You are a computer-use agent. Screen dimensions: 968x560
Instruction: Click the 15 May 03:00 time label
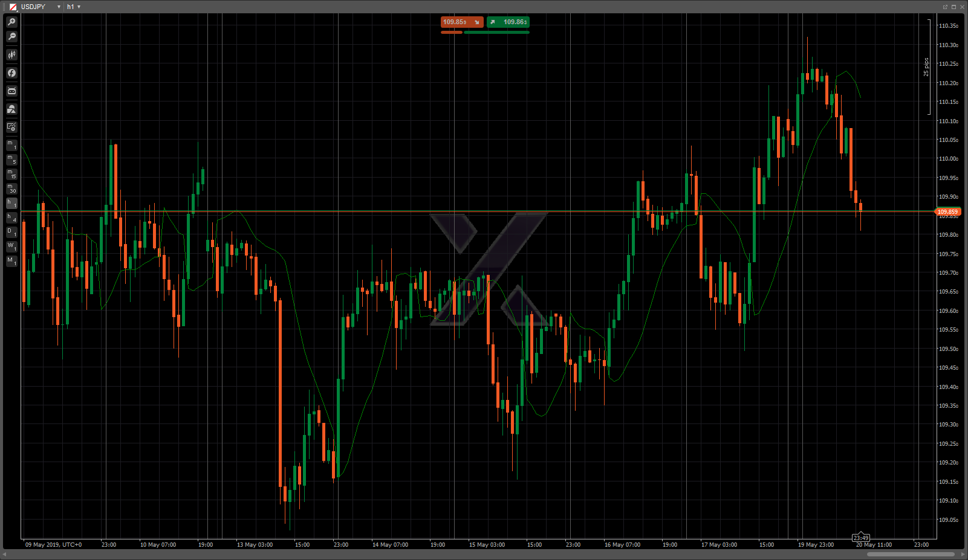487,545
